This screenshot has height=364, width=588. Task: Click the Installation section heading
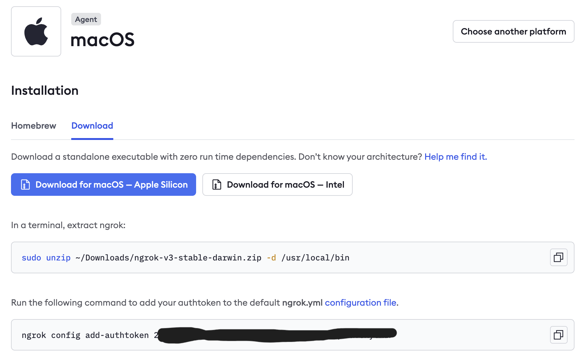(45, 91)
